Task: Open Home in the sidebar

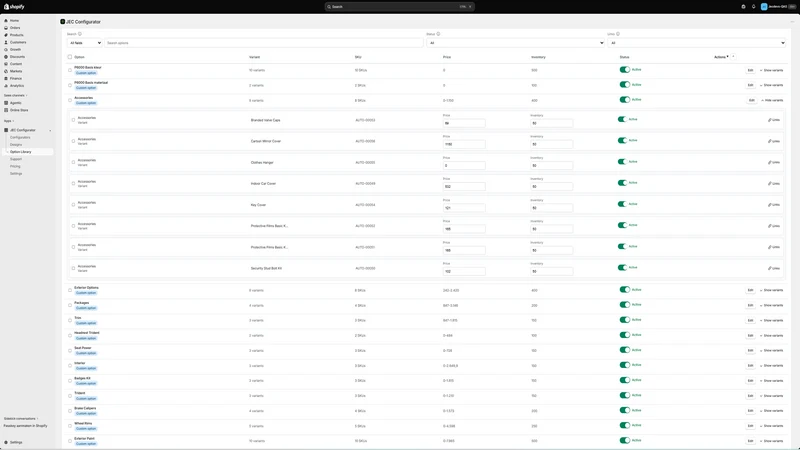Action: (x=14, y=20)
